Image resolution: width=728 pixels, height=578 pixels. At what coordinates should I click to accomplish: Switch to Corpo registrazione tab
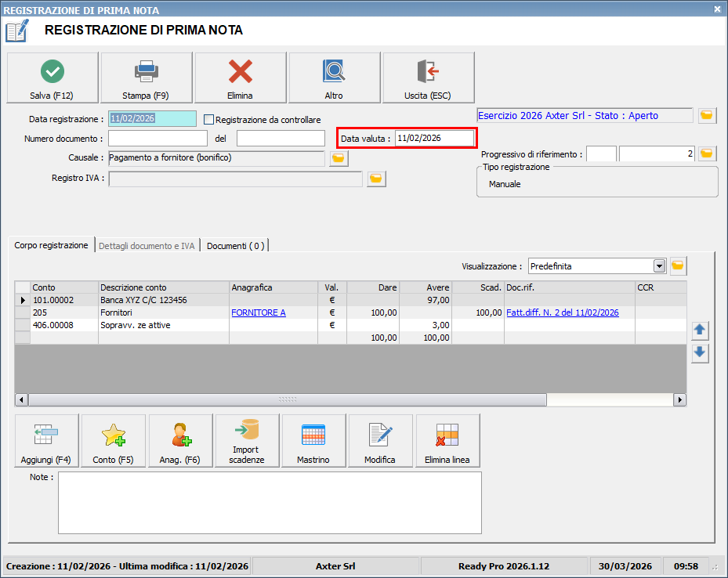coord(51,245)
